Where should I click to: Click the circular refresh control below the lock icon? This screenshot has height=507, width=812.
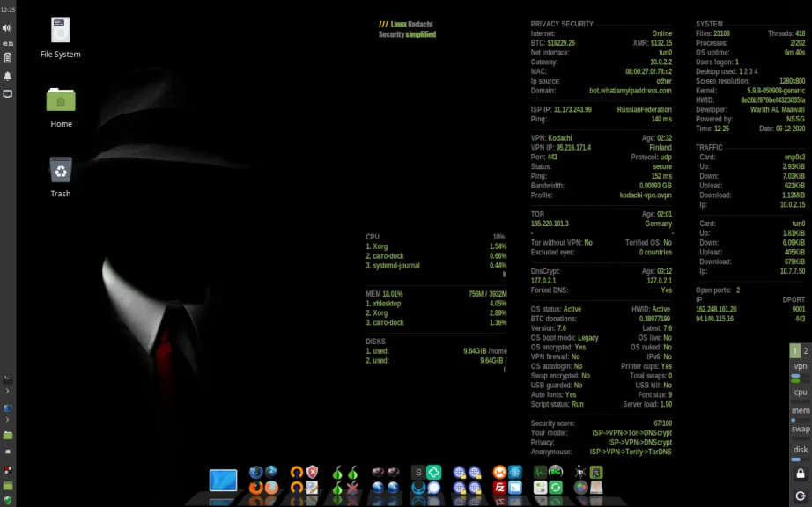(800, 494)
